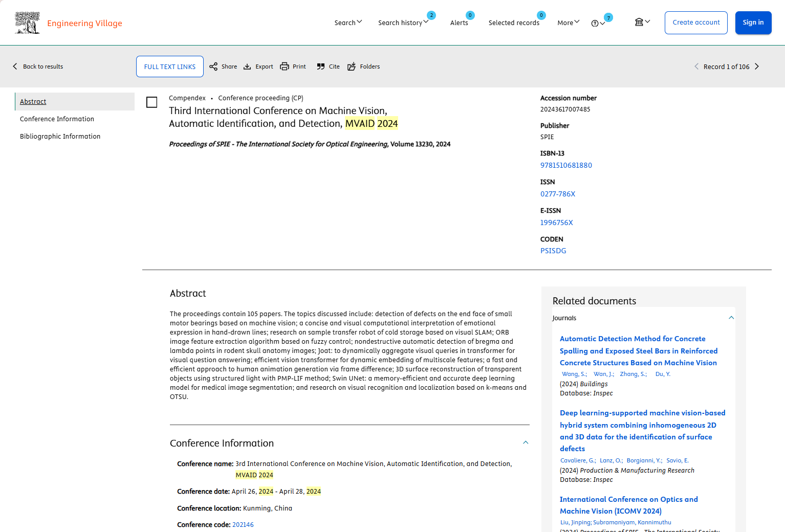Click the Cite quotation icon
Screen dimensions: 785x532
pos(321,66)
